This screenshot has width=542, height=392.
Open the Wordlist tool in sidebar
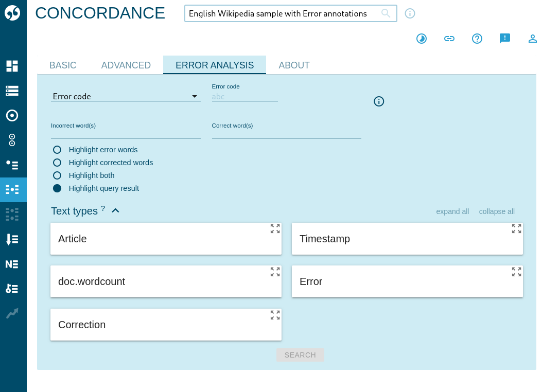tap(12, 239)
